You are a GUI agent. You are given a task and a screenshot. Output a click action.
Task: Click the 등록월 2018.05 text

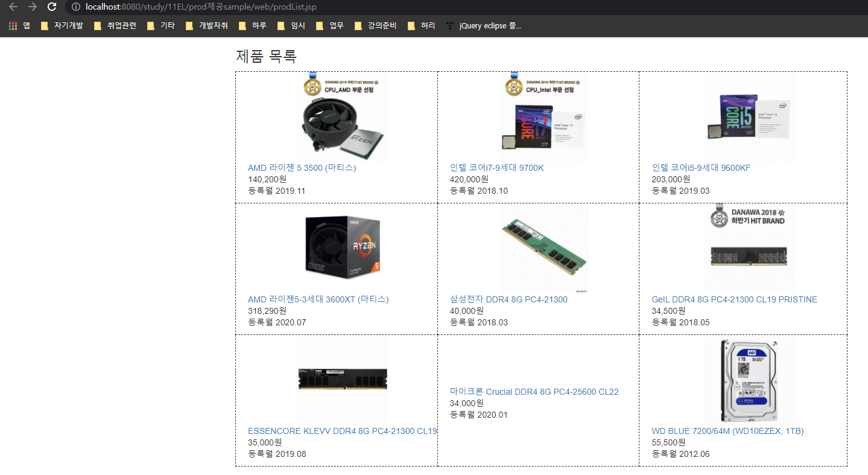point(681,322)
